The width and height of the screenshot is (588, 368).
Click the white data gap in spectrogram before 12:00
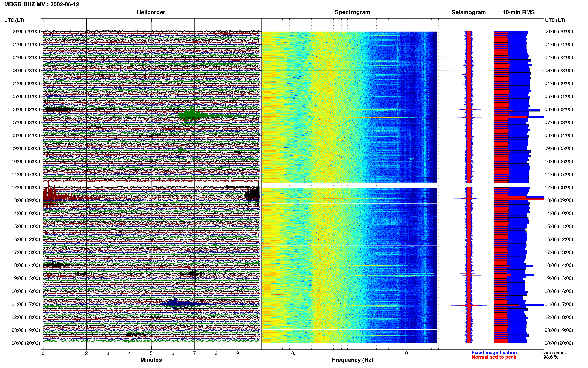point(349,185)
